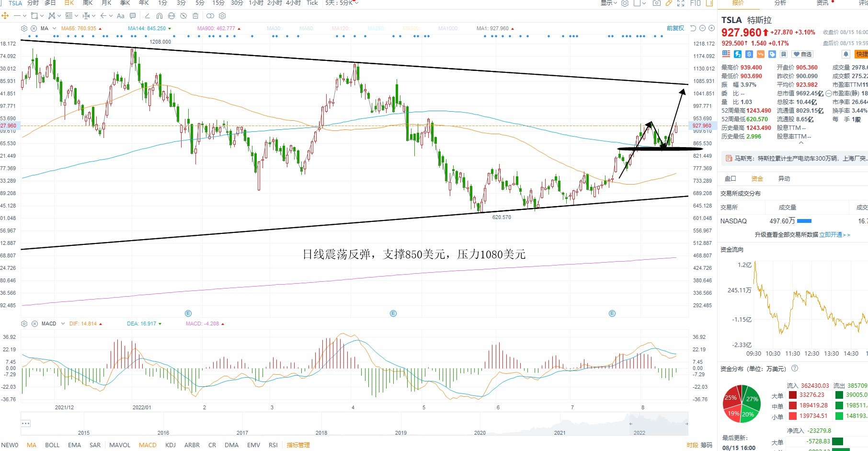Switch to 周K weekly chart
This screenshot has height=451, width=868.
pyautogui.click(x=87, y=3)
